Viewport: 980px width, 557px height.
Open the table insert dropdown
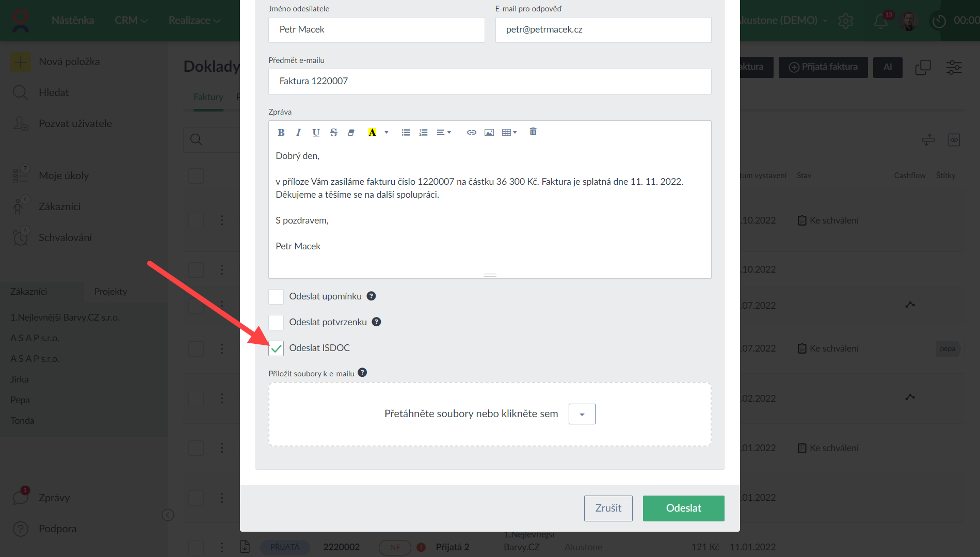pyautogui.click(x=509, y=133)
